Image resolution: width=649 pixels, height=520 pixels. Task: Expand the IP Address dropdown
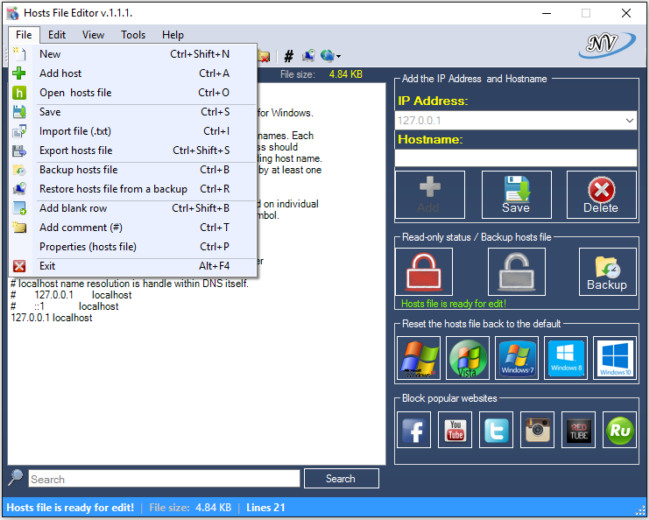click(629, 120)
